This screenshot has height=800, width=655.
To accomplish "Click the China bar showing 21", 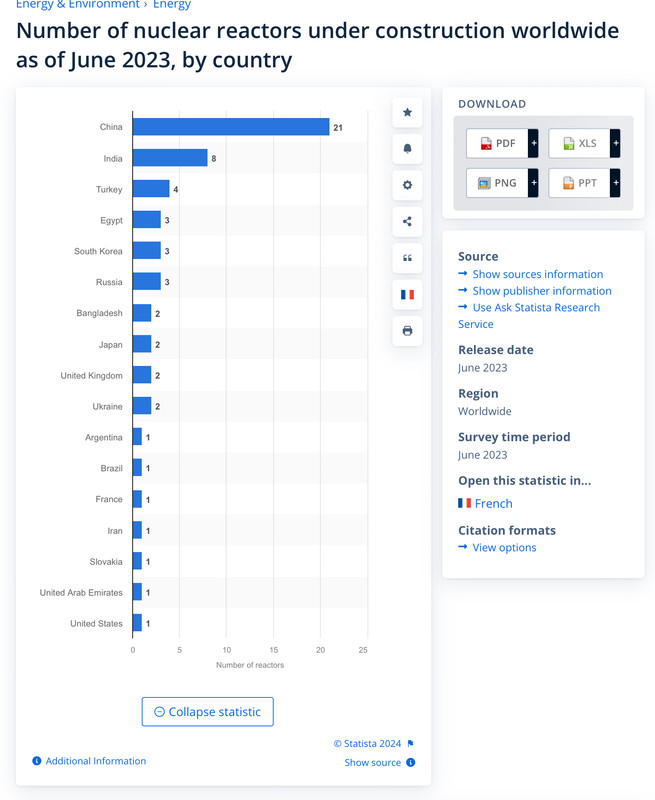I will (x=231, y=127).
